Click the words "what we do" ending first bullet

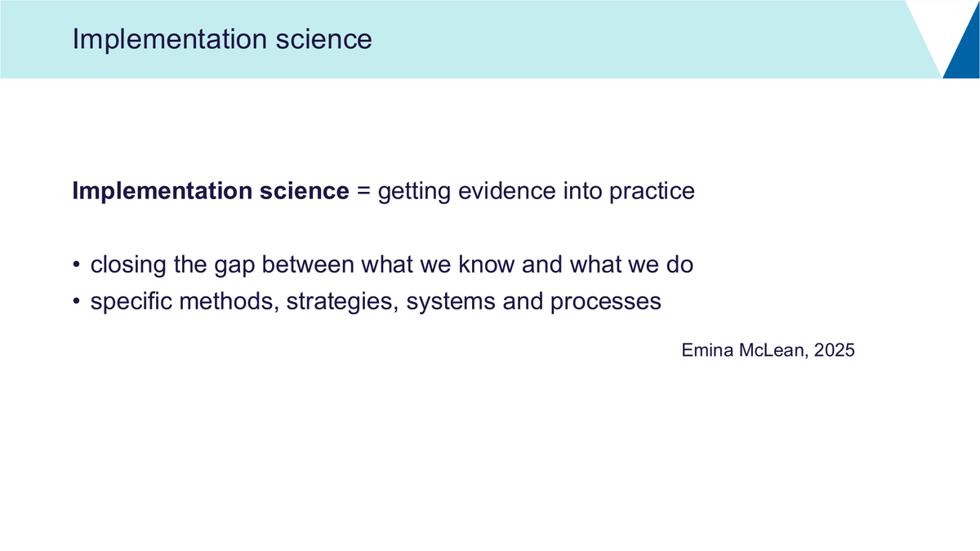coord(630,265)
